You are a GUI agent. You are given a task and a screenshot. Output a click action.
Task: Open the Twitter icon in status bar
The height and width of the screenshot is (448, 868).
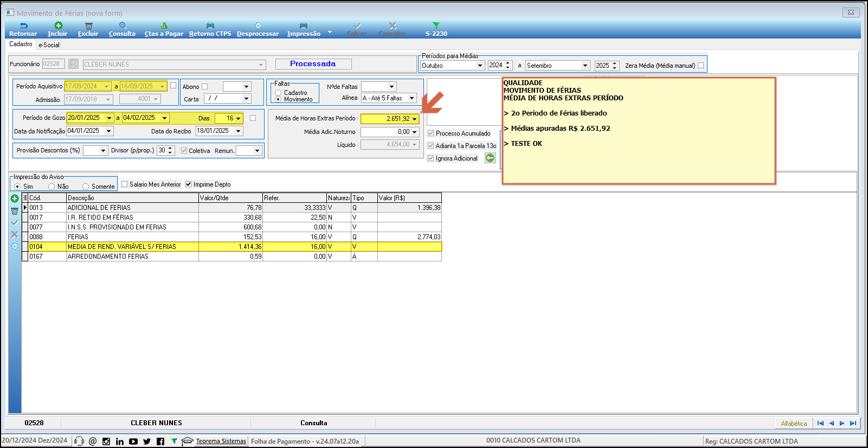coord(147,441)
